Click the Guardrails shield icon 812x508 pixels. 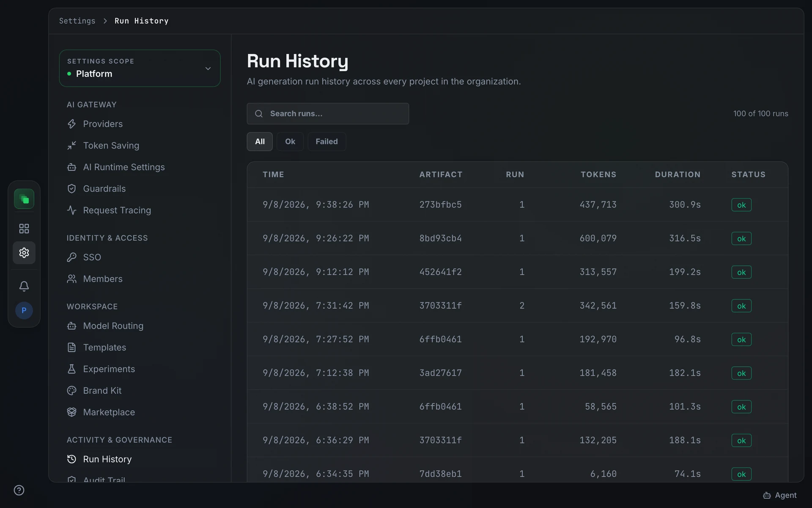pos(72,189)
